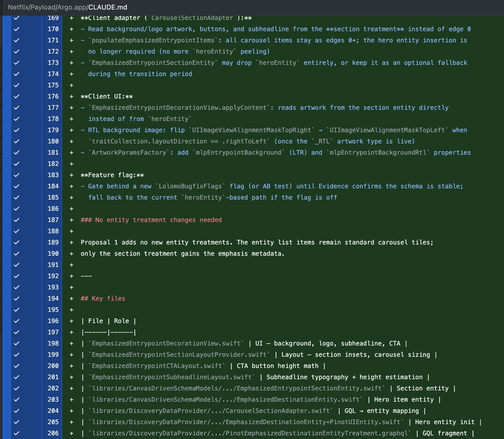Toggle the checkmark for line 202
Screen dimensions: 504x439
(17, 388)
